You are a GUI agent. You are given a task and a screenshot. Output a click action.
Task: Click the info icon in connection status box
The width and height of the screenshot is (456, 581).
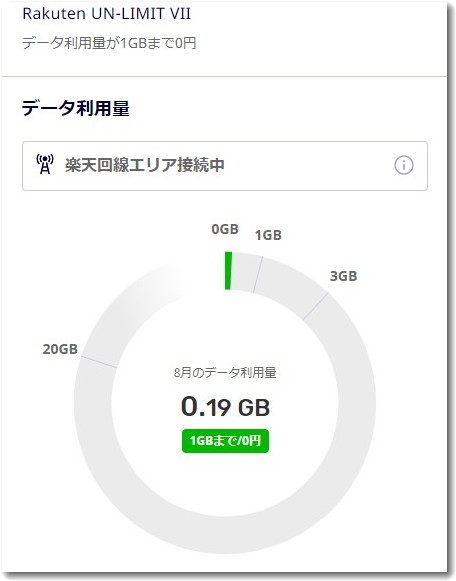click(x=403, y=165)
